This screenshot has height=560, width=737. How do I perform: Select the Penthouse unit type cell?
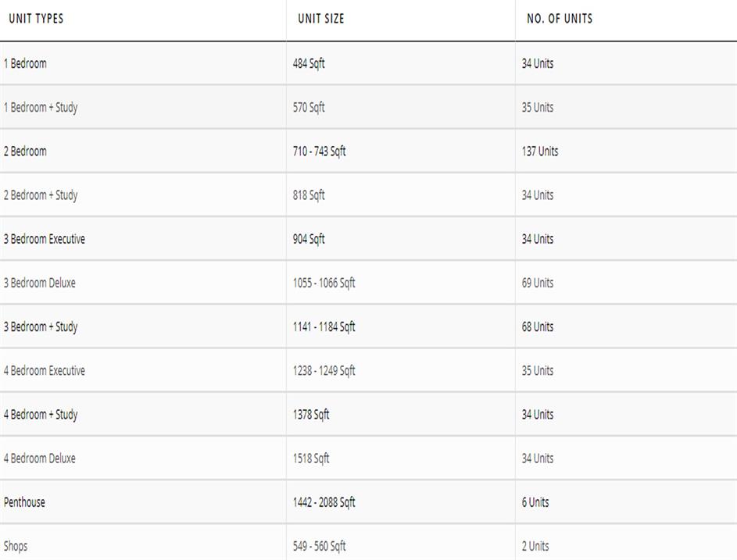click(24, 502)
